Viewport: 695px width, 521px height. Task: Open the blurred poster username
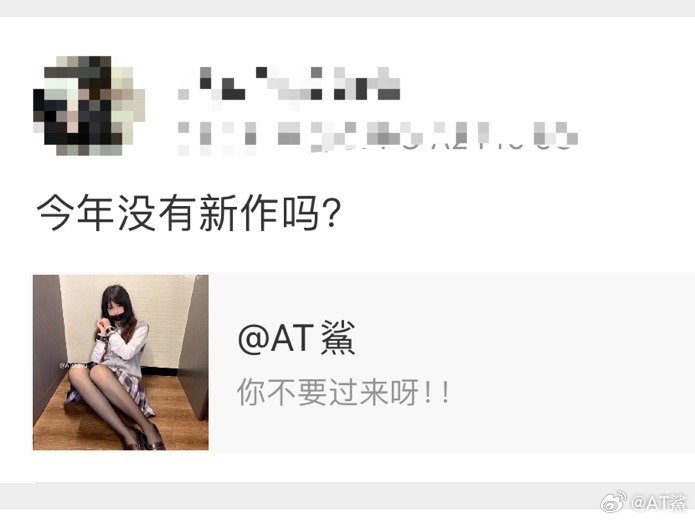click(289, 86)
